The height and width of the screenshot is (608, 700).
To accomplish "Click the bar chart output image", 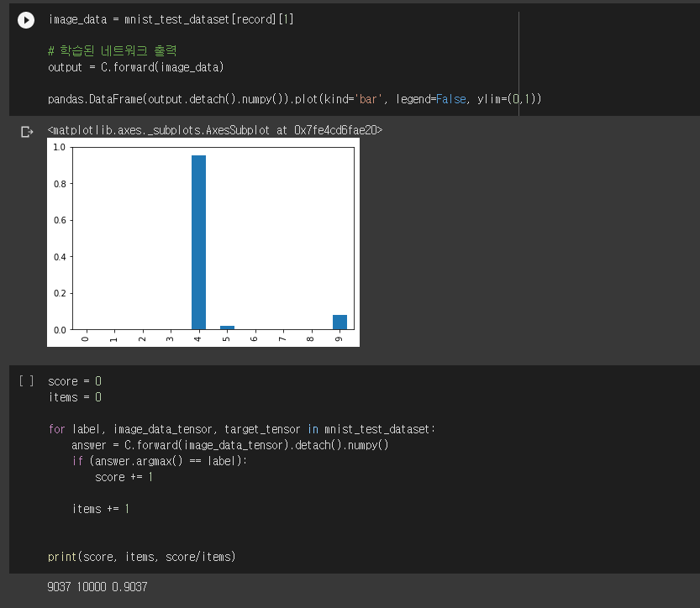I will [203, 242].
